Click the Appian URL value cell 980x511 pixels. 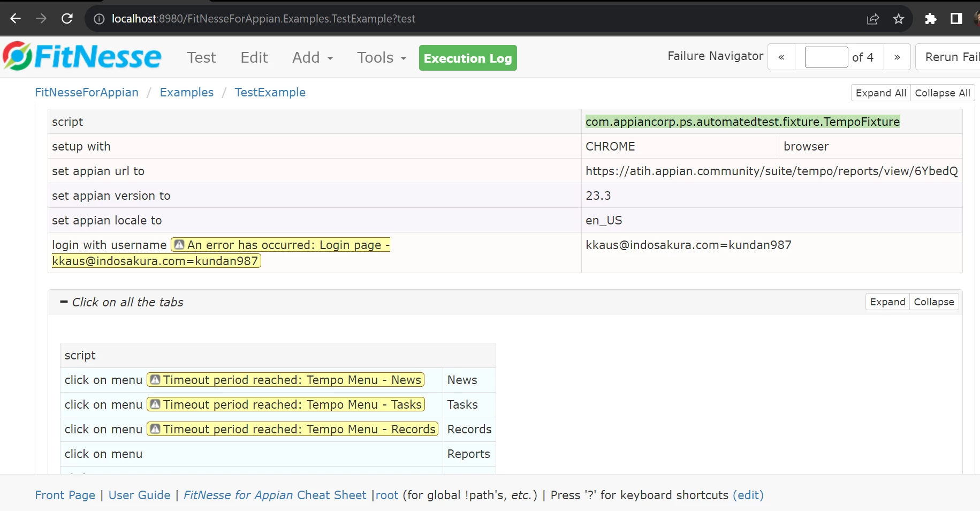click(x=772, y=171)
